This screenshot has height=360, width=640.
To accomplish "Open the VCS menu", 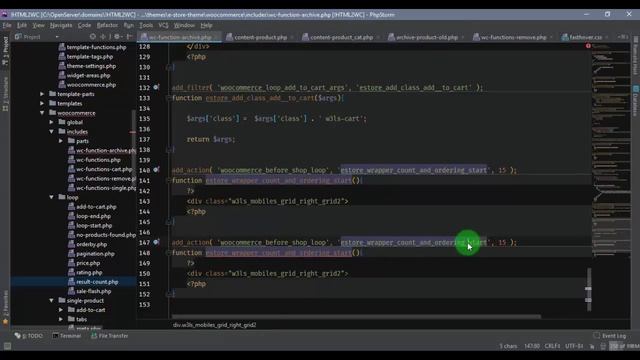I will pyautogui.click(x=163, y=25).
